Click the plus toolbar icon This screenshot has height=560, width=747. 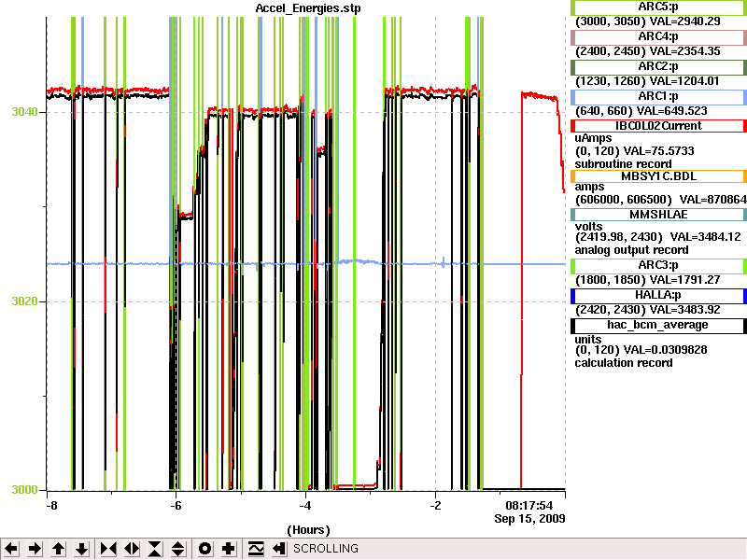point(228,549)
